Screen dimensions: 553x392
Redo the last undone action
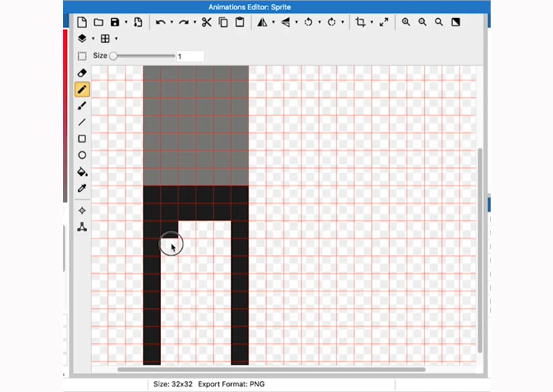coord(183,22)
